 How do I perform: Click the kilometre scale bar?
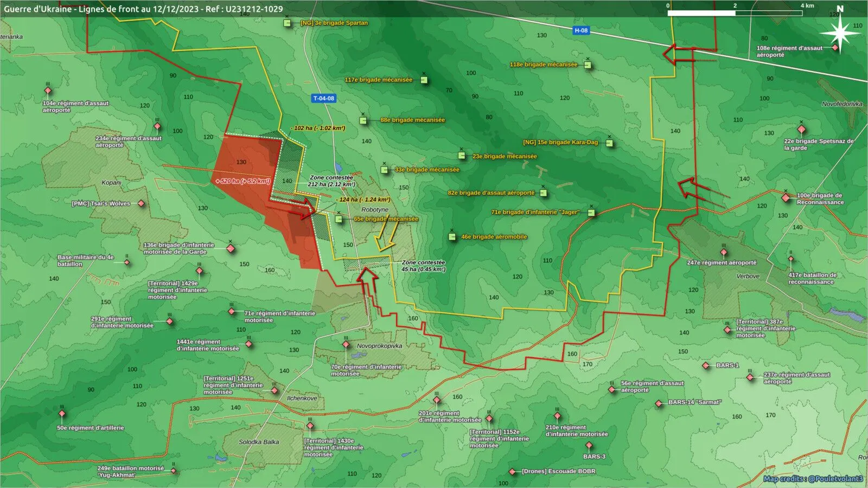[x=735, y=13]
